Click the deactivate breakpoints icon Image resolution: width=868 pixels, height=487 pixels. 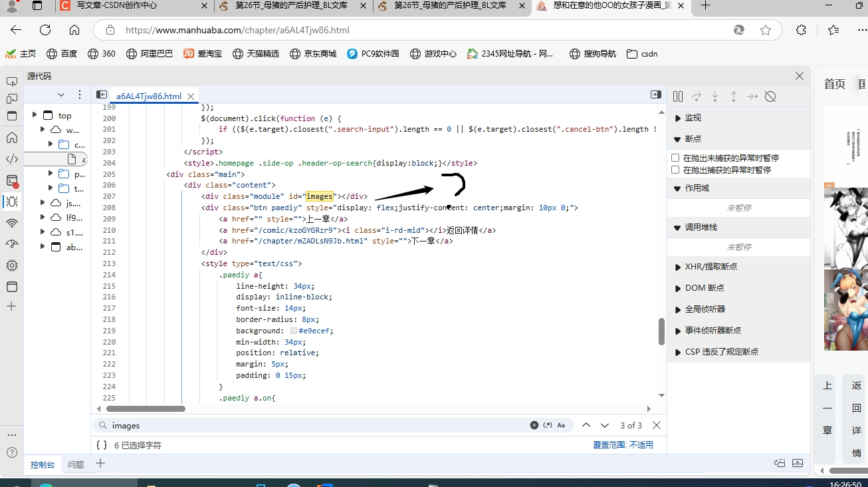click(771, 96)
